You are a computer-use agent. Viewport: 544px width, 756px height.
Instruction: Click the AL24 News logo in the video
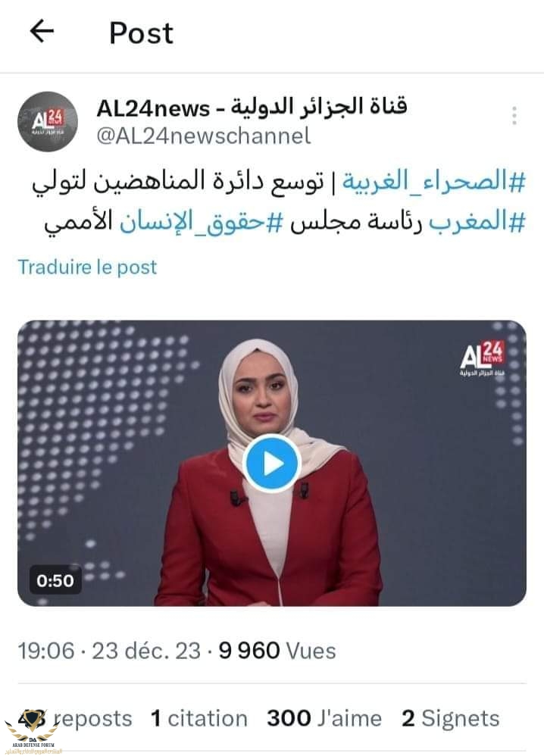(482, 358)
